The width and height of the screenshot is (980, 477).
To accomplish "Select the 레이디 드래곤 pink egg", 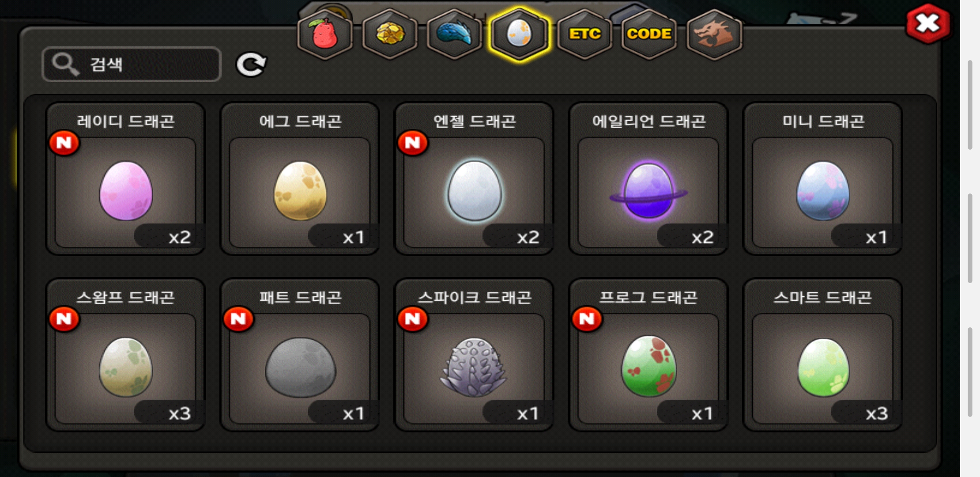I will (x=126, y=179).
